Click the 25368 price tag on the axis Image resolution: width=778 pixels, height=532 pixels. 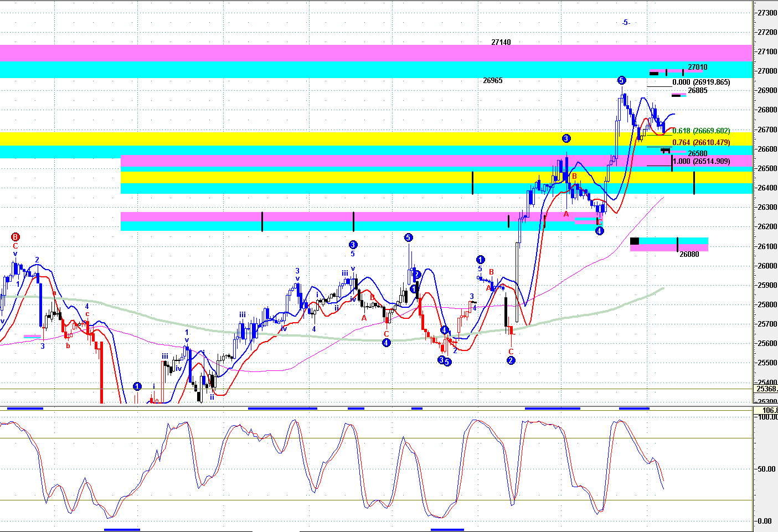tap(766, 389)
